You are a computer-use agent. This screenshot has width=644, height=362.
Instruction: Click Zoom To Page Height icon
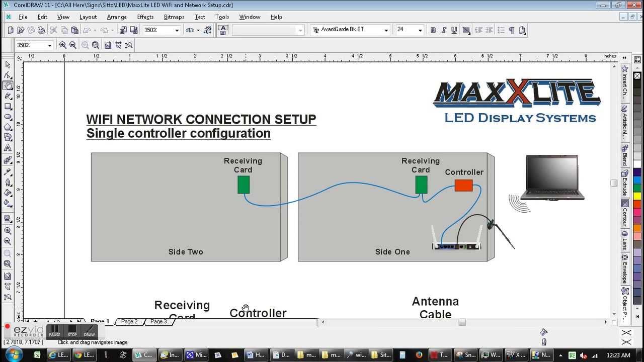coord(129,45)
